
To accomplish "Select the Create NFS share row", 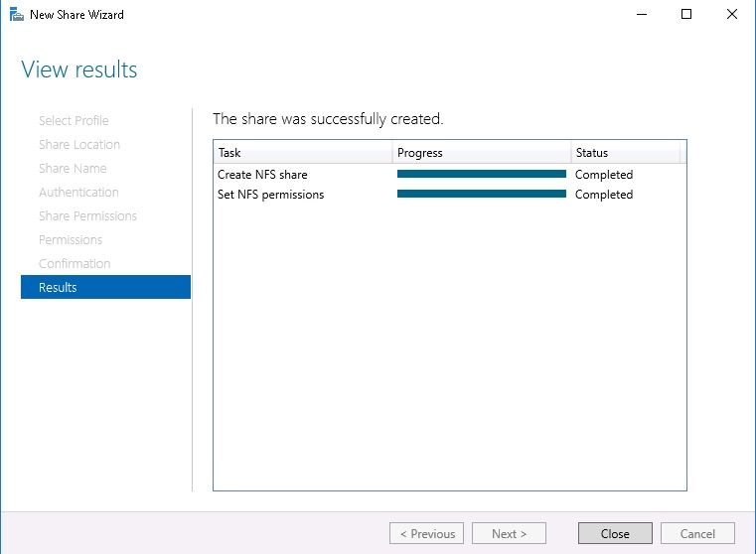I will [449, 175].
